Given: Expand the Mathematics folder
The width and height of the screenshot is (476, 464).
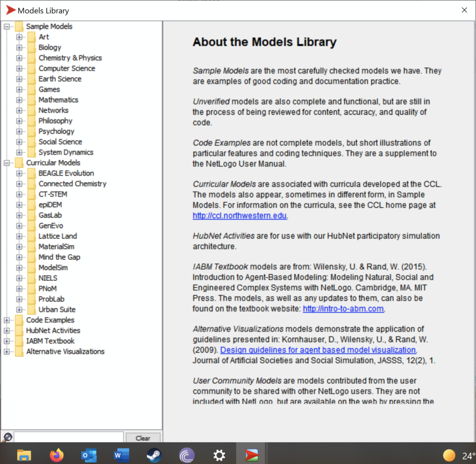Looking at the screenshot, I should pos(19,100).
